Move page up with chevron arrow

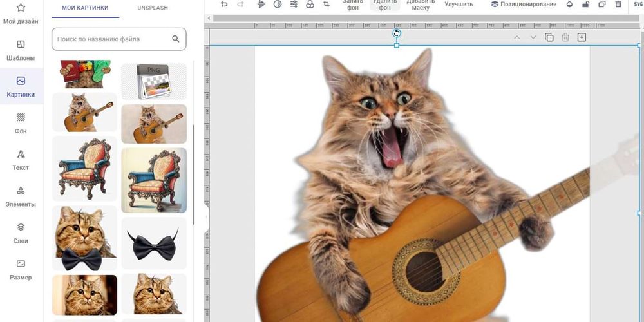(x=516, y=37)
